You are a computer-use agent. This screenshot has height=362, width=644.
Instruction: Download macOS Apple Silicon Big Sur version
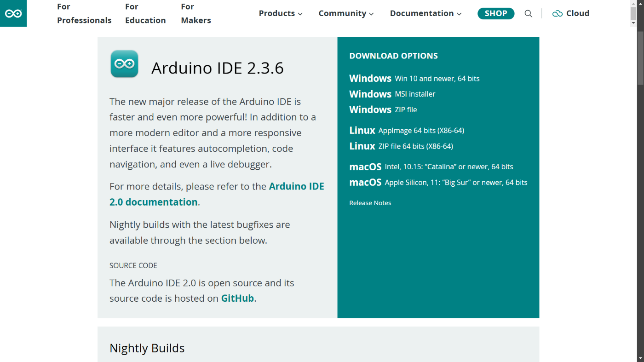[x=438, y=182]
